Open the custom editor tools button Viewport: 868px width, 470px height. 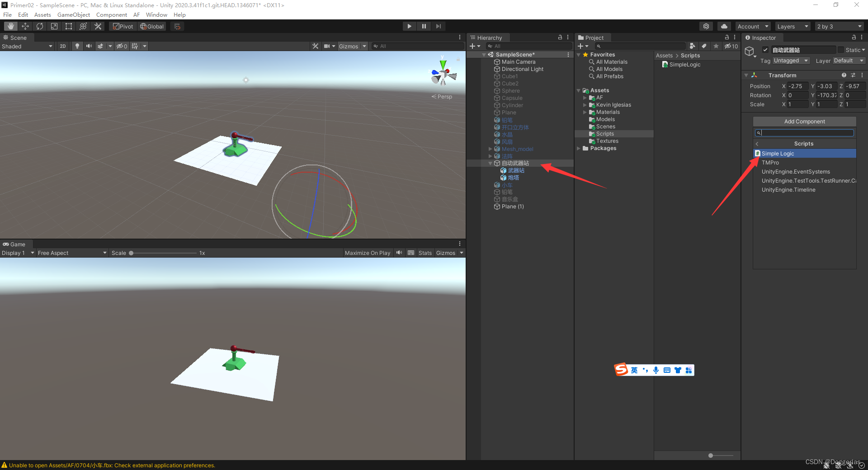click(x=98, y=26)
